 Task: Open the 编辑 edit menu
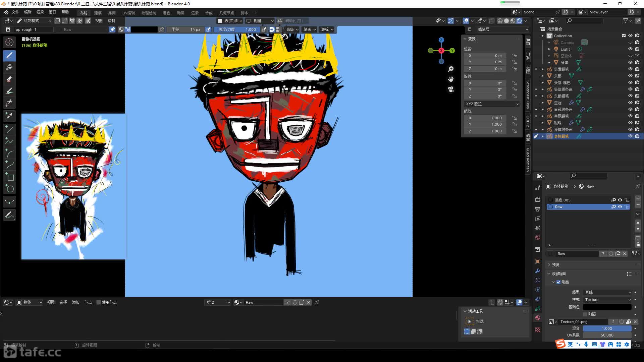[x=28, y=12]
